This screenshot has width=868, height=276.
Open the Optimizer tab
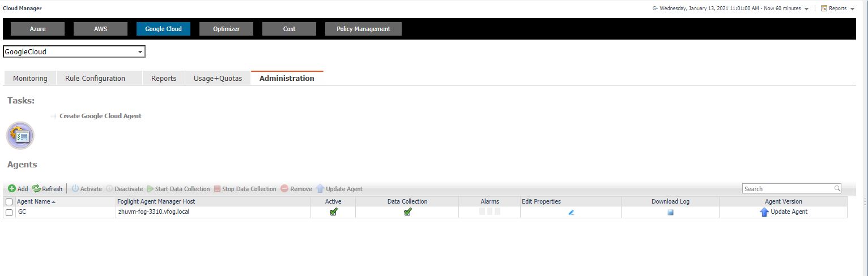[227, 29]
